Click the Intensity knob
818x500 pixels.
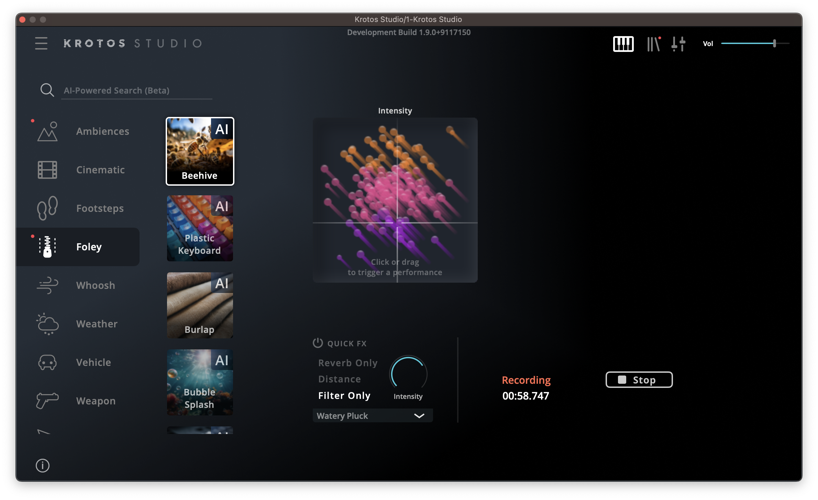click(x=408, y=373)
